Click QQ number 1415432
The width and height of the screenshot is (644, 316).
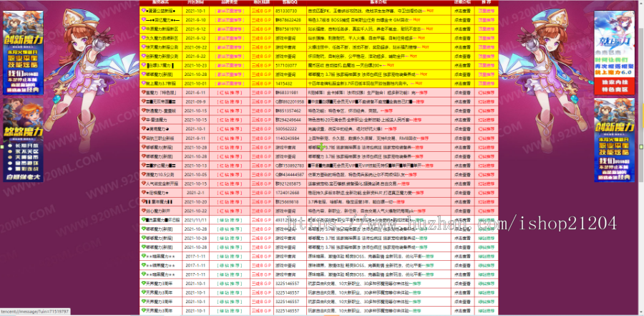click(x=283, y=83)
